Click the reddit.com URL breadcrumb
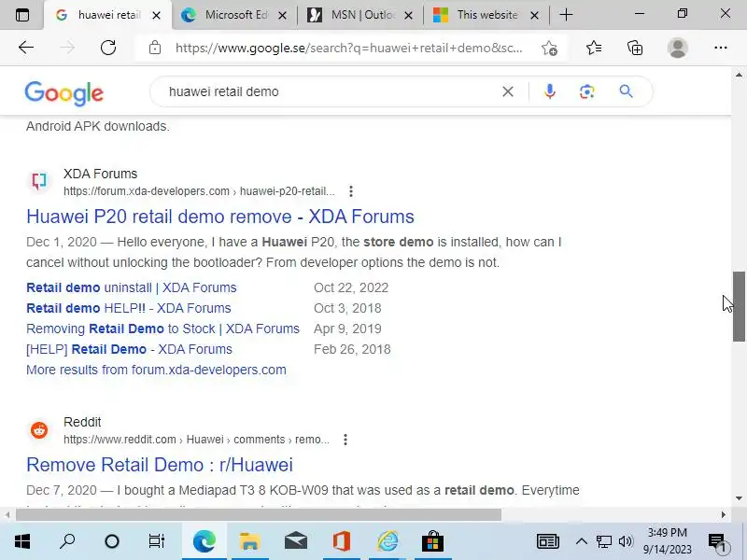This screenshot has width=747, height=560. (196, 440)
